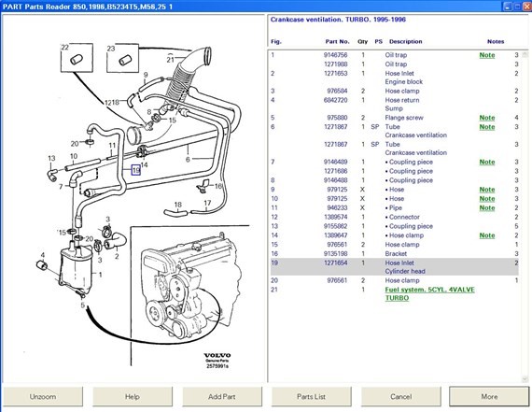Follow Fuel system 5CYL 4VALVE TURBO link
The height and width of the screenshot is (412, 532).
pyautogui.click(x=429, y=293)
